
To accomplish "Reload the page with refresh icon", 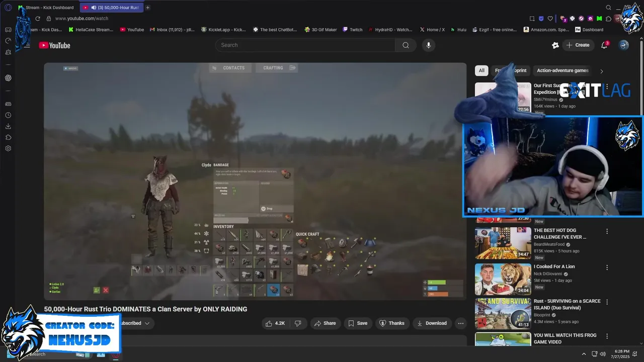I will tap(37, 19).
